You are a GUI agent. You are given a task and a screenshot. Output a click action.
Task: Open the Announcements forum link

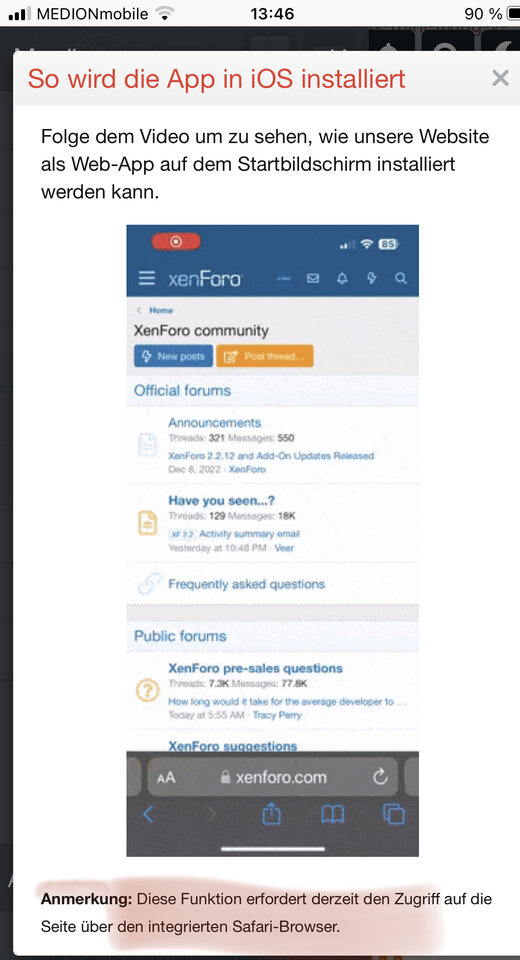point(214,422)
